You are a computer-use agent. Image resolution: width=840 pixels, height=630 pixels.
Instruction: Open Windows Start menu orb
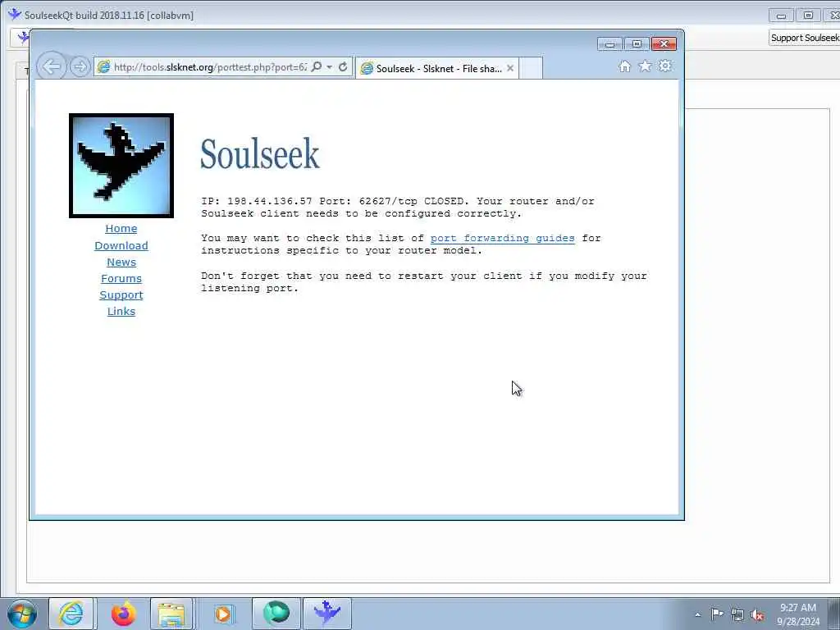click(22, 614)
